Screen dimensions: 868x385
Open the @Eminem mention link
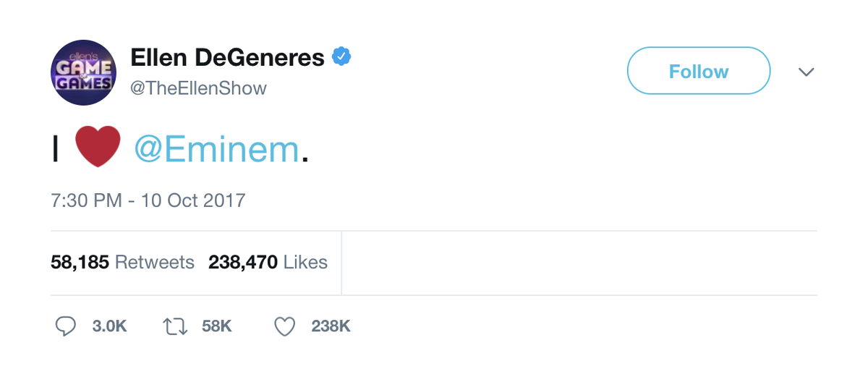click(217, 149)
